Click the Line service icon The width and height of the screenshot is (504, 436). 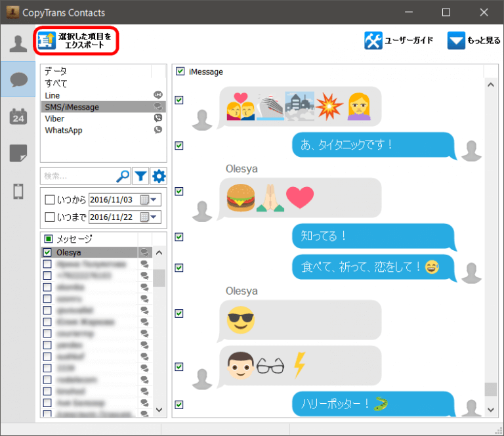click(x=157, y=95)
